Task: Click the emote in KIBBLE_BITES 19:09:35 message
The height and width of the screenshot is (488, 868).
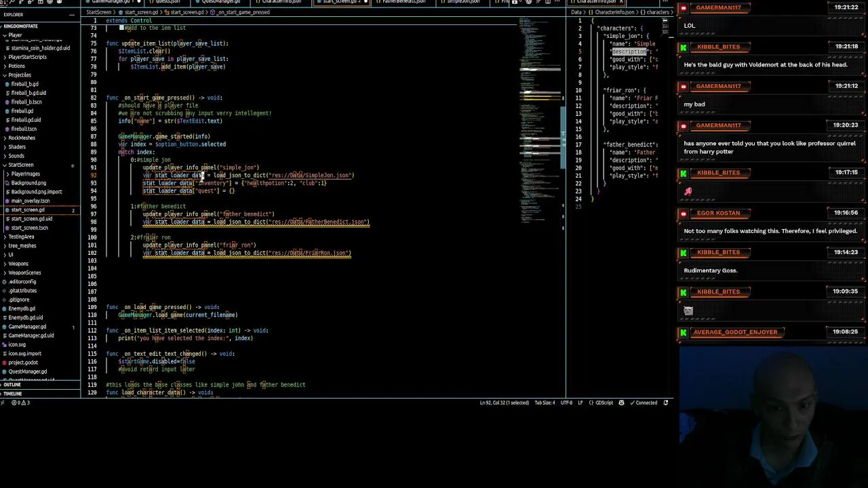Action: pyautogui.click(x=688, y=310)
